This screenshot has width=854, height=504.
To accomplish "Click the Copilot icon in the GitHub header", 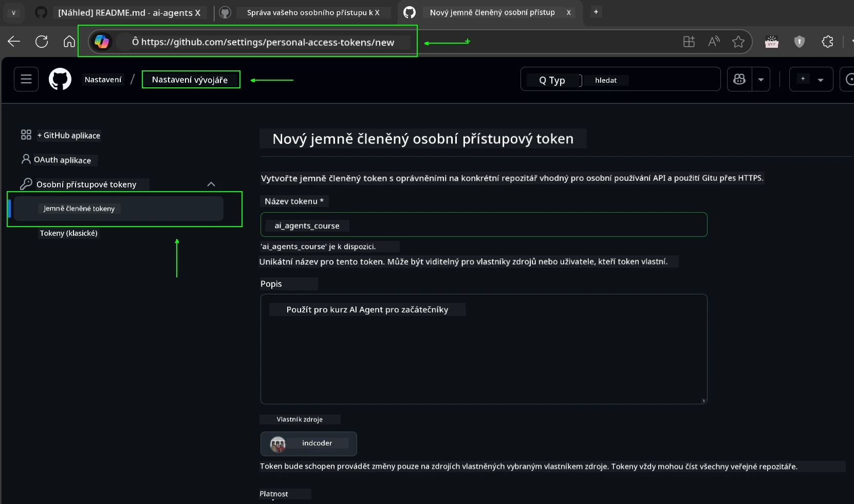I will click(740, 79).
